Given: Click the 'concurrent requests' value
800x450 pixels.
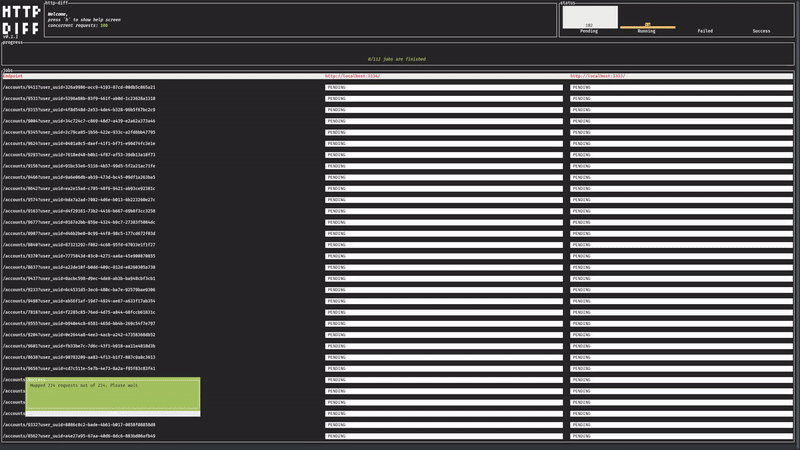Looking at the screenshot, I should point(104,26).
